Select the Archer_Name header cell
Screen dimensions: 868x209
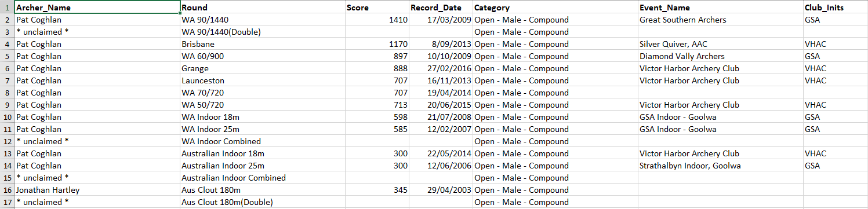coord(97,8)
